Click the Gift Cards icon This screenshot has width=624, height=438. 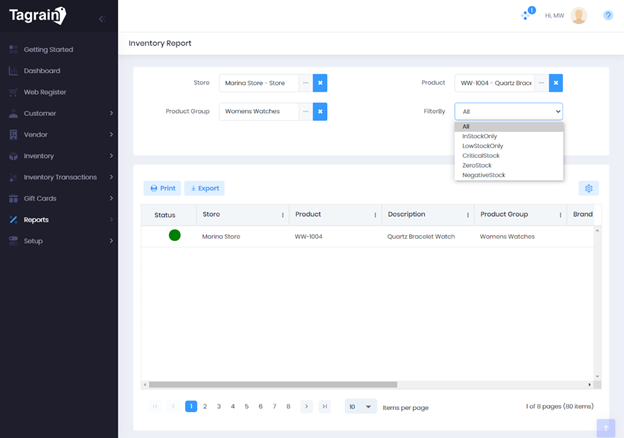click(13, 199)
